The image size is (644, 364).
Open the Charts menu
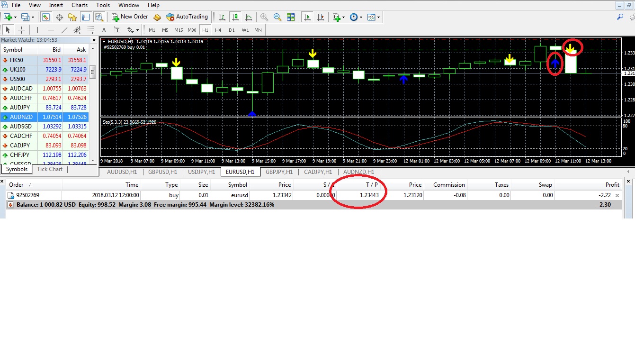click(x=80, y=5)
